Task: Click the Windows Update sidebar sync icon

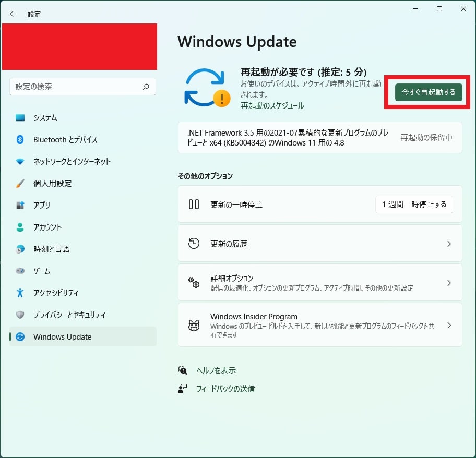Action: click(20, 336)
